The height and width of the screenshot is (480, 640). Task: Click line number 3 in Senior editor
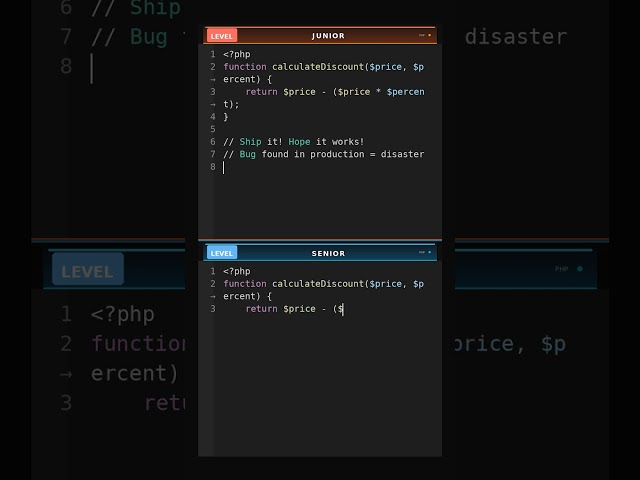tap(212, 309)
